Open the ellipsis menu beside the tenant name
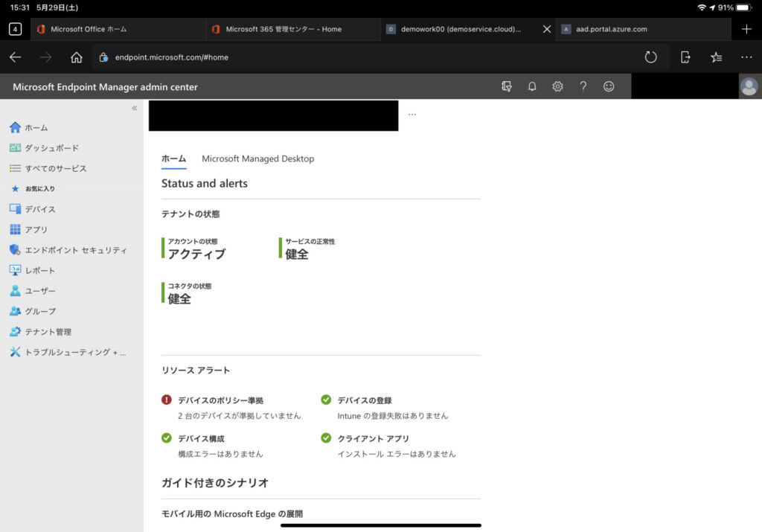This screenshot has width=762, height=532. click(412, 114)
